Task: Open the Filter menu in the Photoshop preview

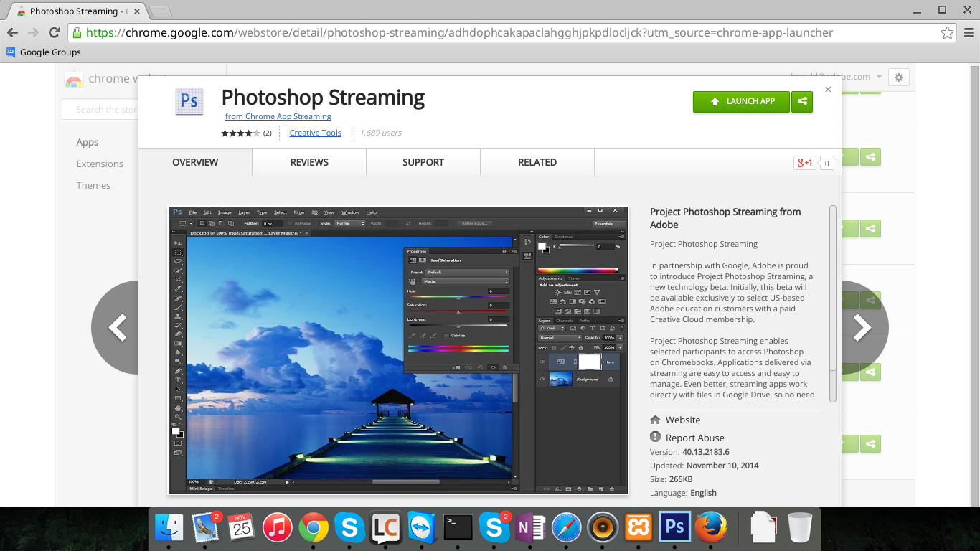Action: [x=298, y=212]
